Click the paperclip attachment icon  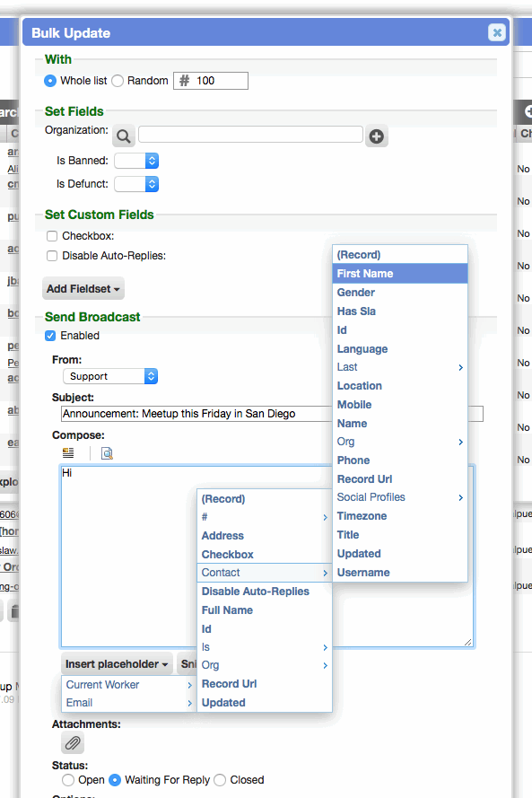point(73,743)
